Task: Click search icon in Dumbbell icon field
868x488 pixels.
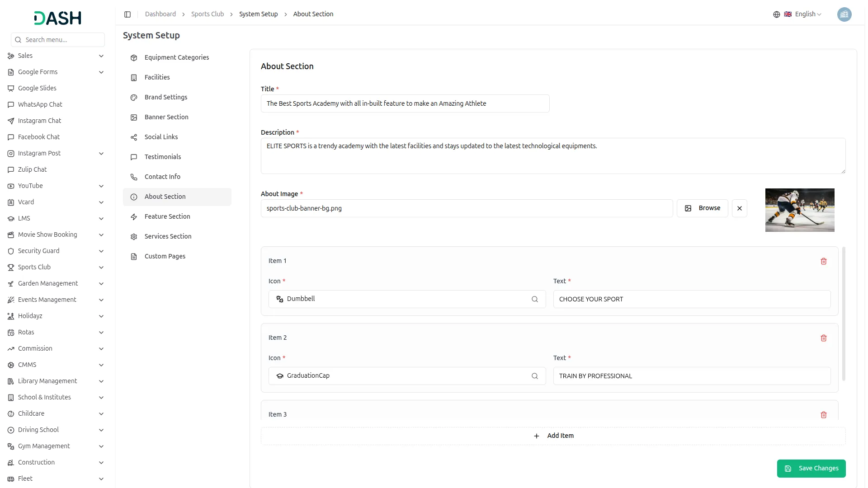Action: tap(534, 299)
